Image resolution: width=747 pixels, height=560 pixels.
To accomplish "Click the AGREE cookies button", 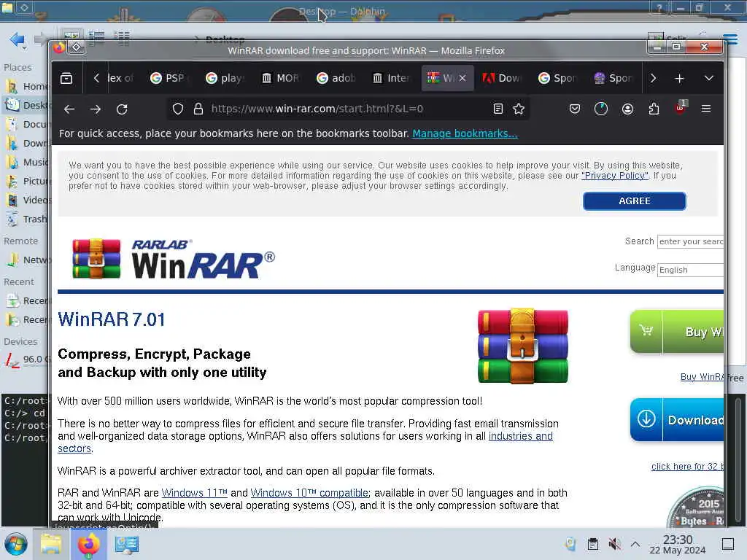I will pos(635,201).
